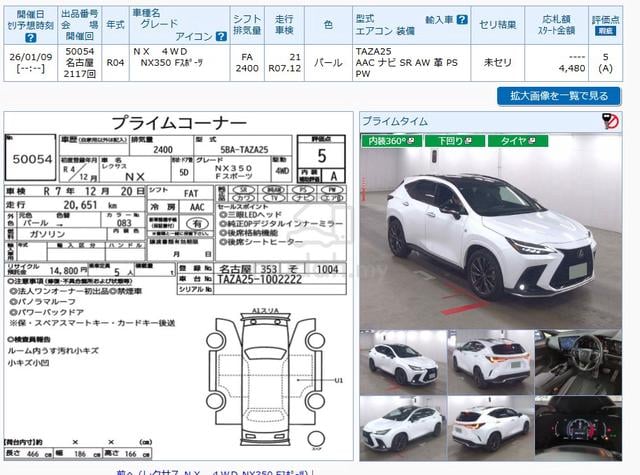This screenshot has height=475, width=640.
Task: Click model code TAZA25 in table
Action: (373, 51)
